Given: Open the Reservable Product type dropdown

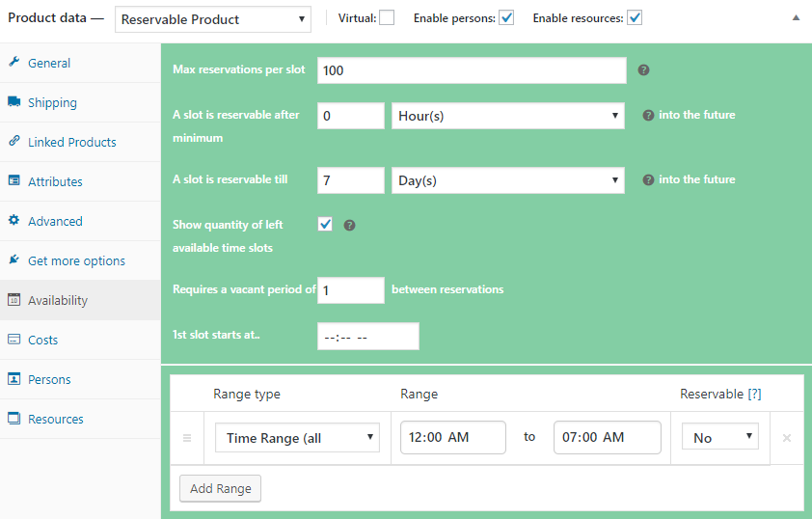Looking at the screenshot, I should pyautogui.click(x=212, y=18).
